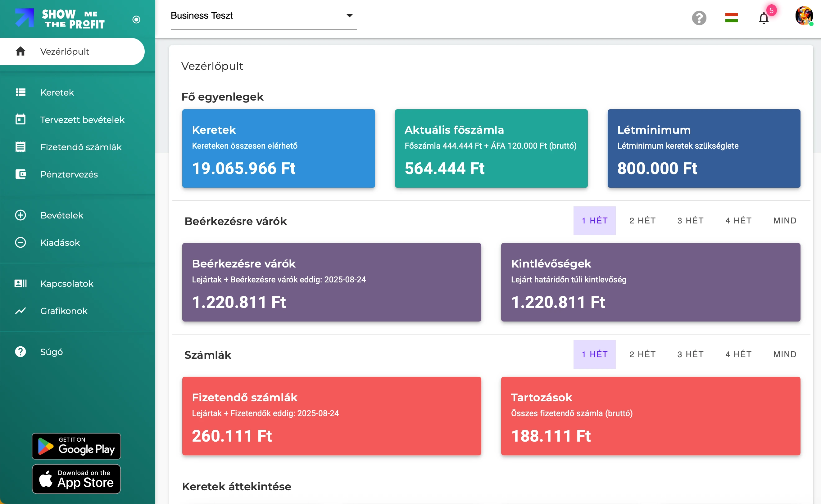The height and width of the screenshot is (504, 821).
Task: Open Tervezett bevételek calendar icon
Action: click(20, 119)
